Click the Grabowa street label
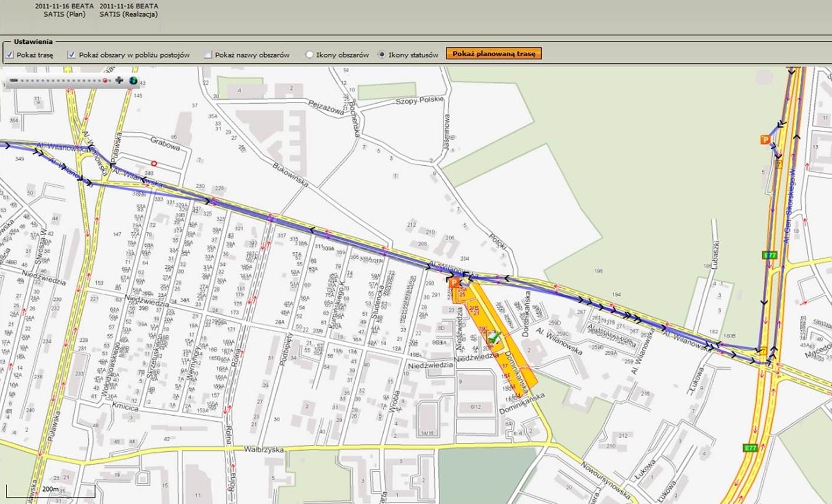 pos(165,144)
